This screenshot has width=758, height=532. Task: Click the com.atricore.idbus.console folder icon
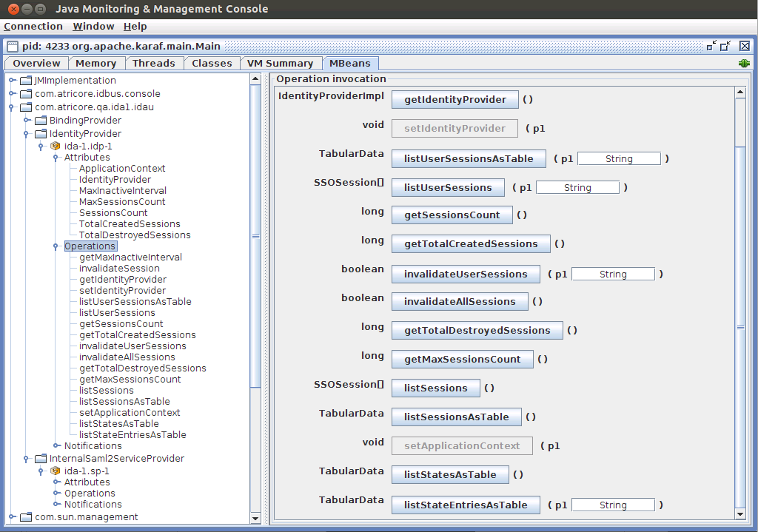click(26, 94)
